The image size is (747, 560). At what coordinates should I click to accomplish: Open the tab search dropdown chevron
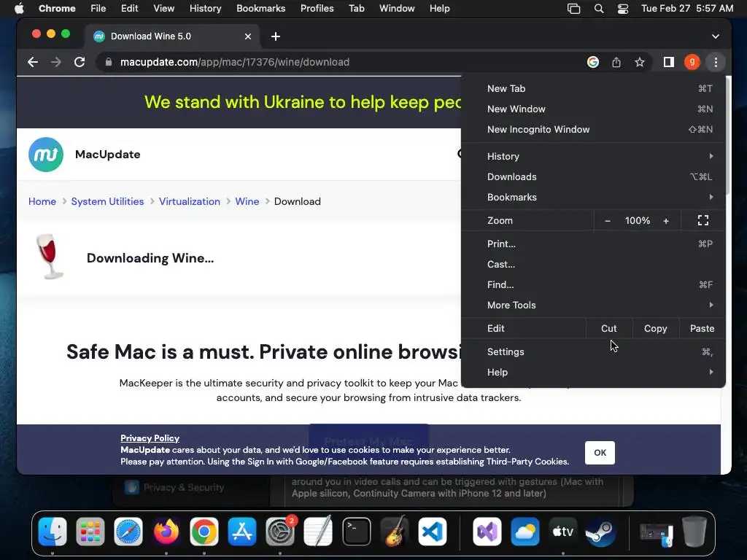(x=715, y=36)
